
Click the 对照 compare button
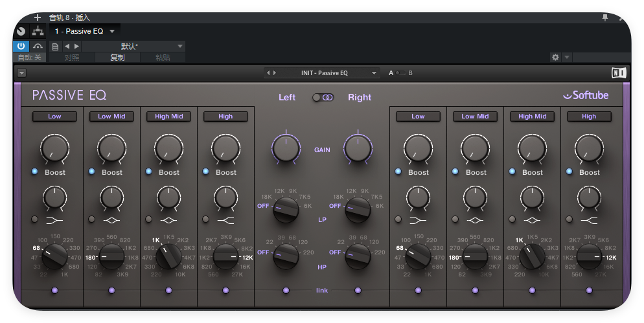pos(72,58)
